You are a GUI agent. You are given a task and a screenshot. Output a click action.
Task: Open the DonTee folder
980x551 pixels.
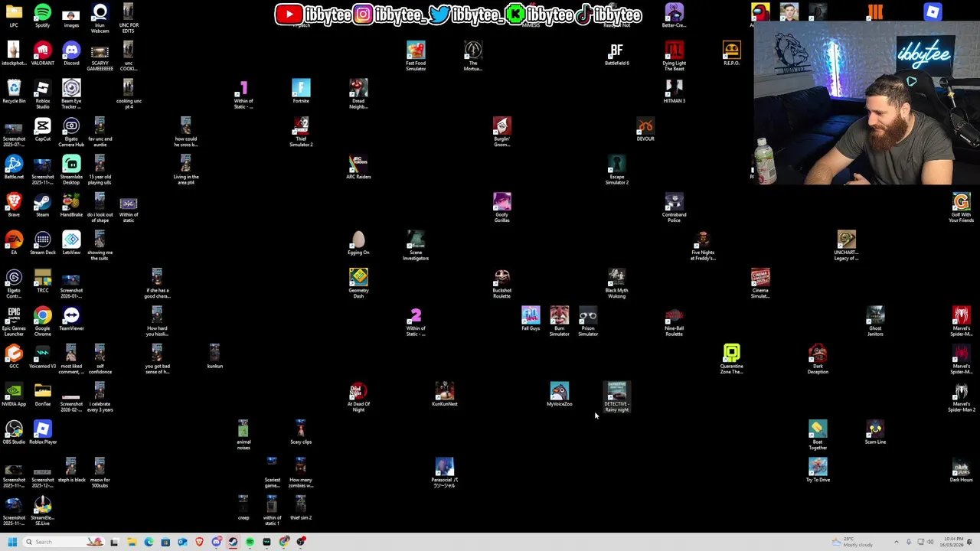click(x=42, y=395)
